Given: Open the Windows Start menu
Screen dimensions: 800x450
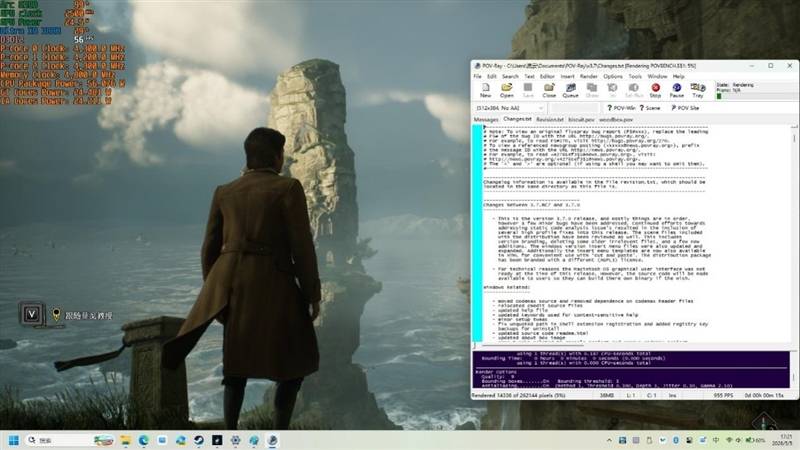Looking at the screenshot, I should (14, 440).
